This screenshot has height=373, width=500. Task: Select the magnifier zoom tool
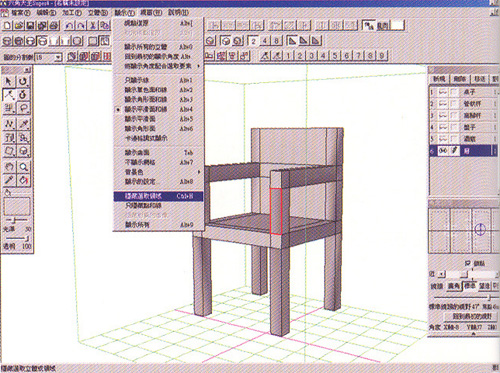tap(23, 167)
